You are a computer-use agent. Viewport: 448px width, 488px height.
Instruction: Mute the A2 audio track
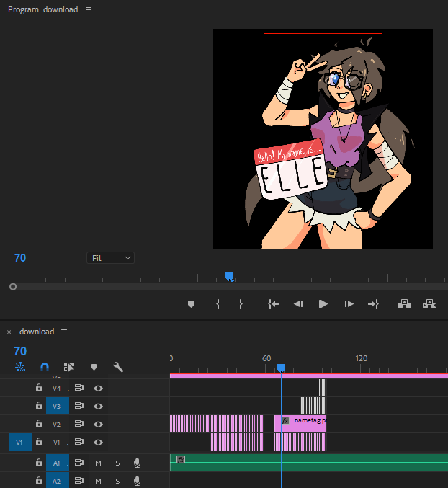tap(98, 482)
